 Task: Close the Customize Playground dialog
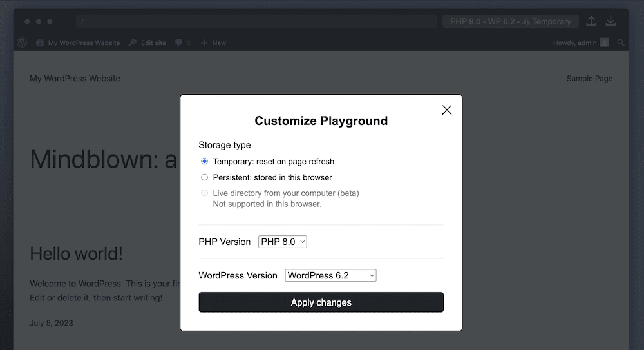446,110
